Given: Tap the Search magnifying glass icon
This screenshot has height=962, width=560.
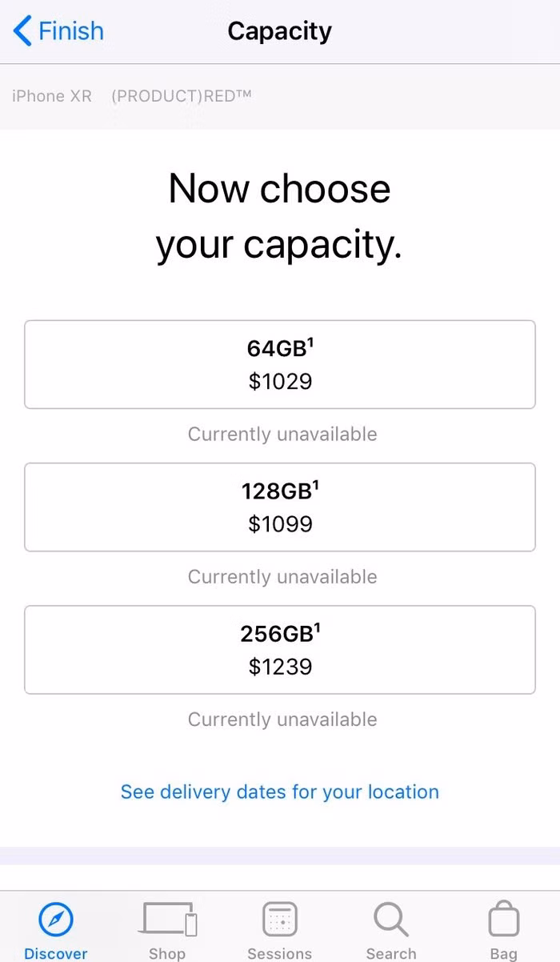Looking at the screenshot, I should 391,920.
